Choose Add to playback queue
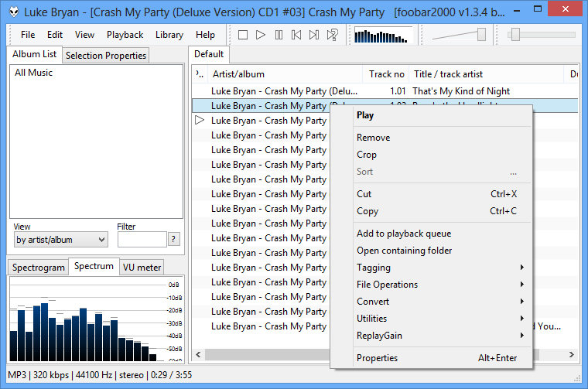588x389 pixels. click(x=432, y=234)
